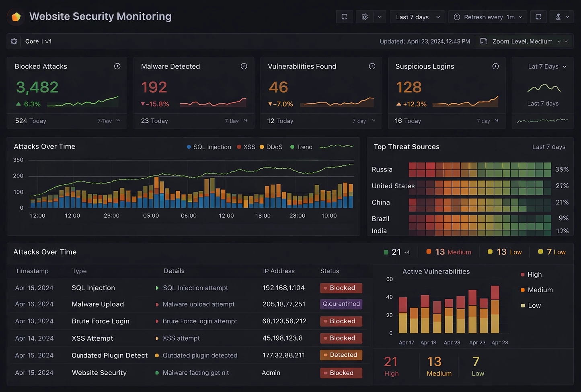This screenshot has height=392, width=581.
Task: Expand the Zoom Level, Medium dropdown
Action: [x=523, y=41]
